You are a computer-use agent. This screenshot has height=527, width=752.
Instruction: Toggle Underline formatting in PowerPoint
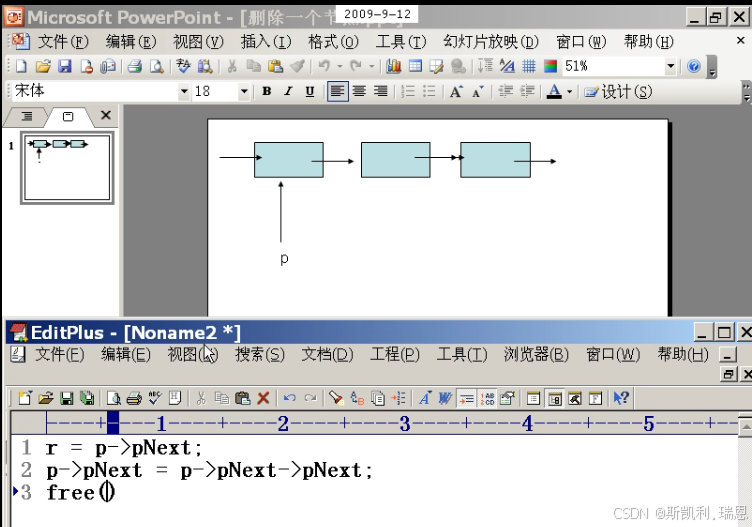click(x=310, y=91)
